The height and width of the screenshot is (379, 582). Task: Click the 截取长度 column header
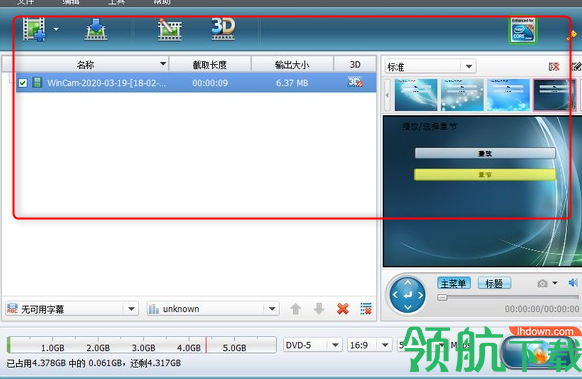[x=210, y=65]
